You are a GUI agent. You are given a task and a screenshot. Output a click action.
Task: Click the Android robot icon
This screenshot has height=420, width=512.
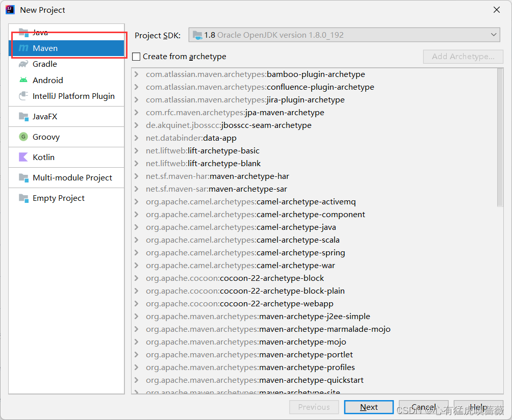coord(23,80)
